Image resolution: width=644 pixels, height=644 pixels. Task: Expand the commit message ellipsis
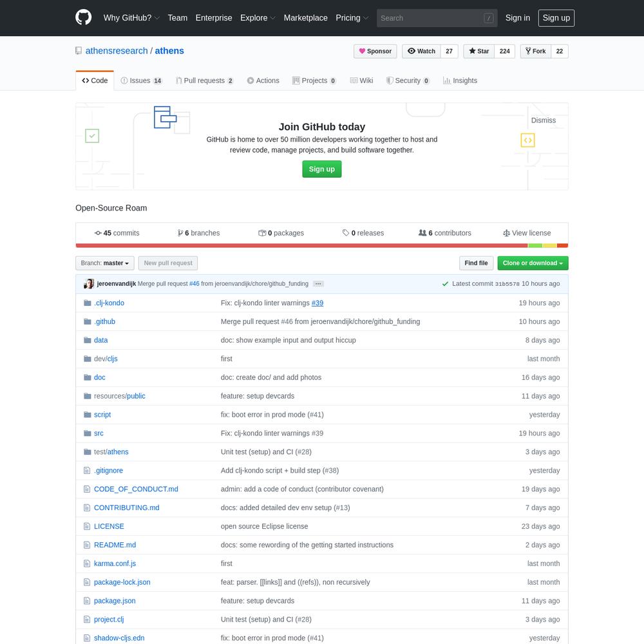[x=318, y=284]
